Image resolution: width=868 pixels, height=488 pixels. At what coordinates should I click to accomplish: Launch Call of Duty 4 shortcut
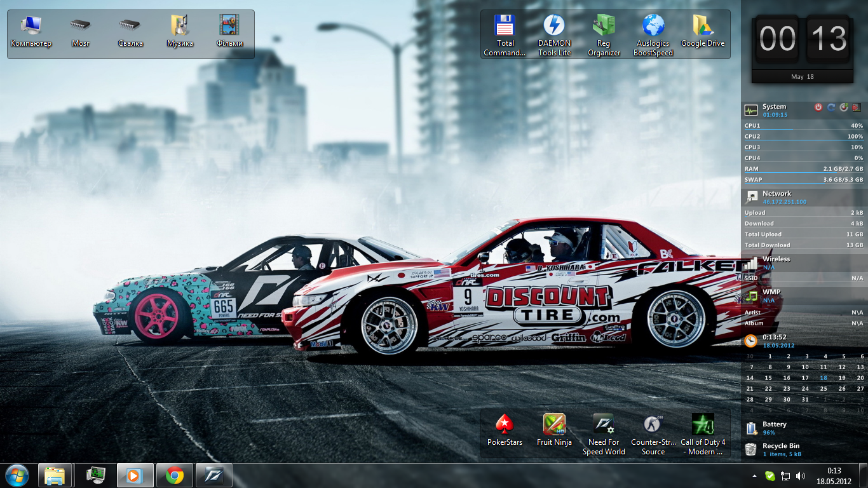pos(703,435)
